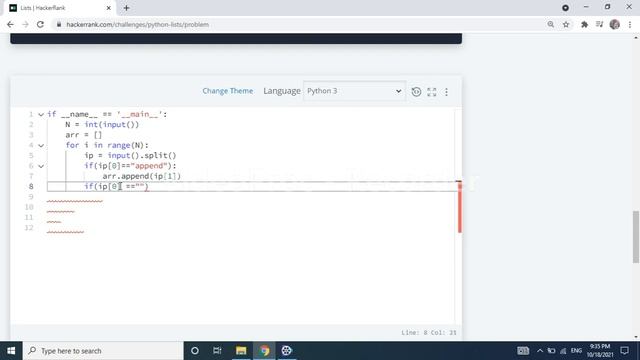Screen dimensions: 640x360
Task: Open the zoom magnifier in address bar
Action: tap(551, 24)
